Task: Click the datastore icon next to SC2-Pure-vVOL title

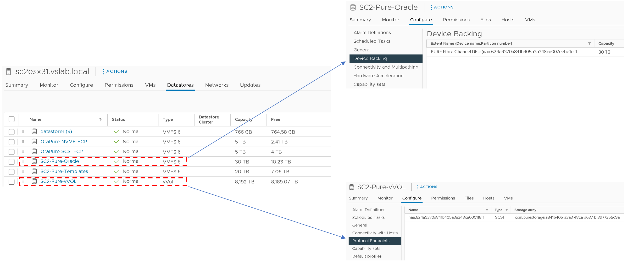Action: pos(351,187)
